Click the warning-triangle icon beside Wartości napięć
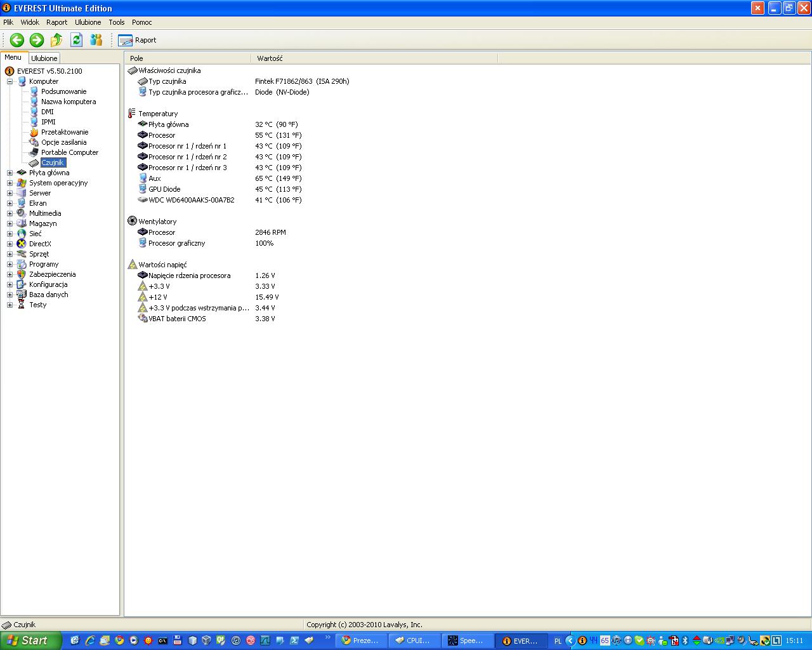This screenshot has height=650, width=812. pos(132,264)
